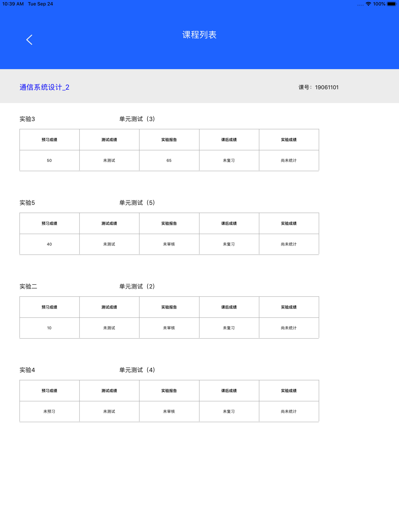This screenshot has width=399, height=532.
Task: Select the 单元测试（4）label
Action: tap(137, 370)
